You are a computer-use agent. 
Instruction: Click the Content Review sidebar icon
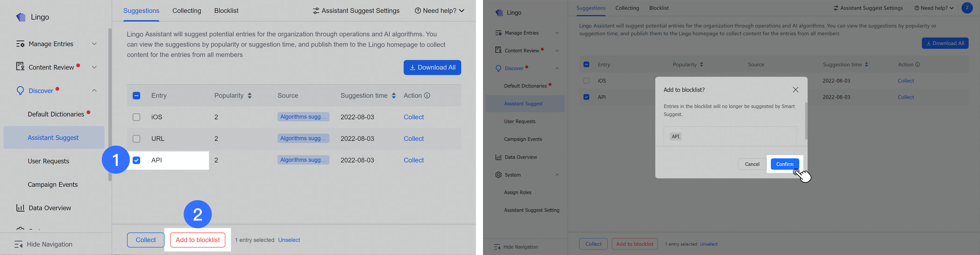point(21,67)
